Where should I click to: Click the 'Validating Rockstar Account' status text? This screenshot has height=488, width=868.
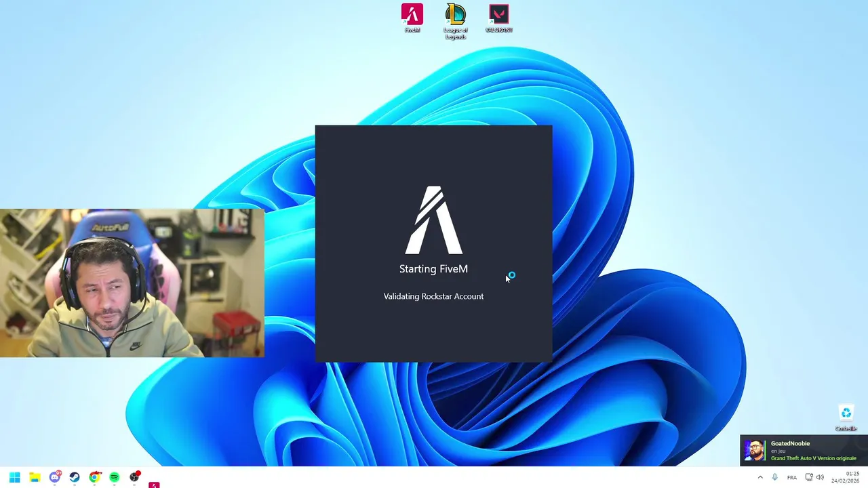pyautogui.click(x=433, y=296)
